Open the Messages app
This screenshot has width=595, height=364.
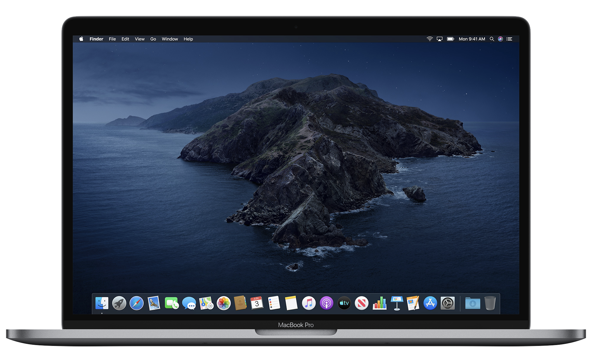(x=190, y=303)
